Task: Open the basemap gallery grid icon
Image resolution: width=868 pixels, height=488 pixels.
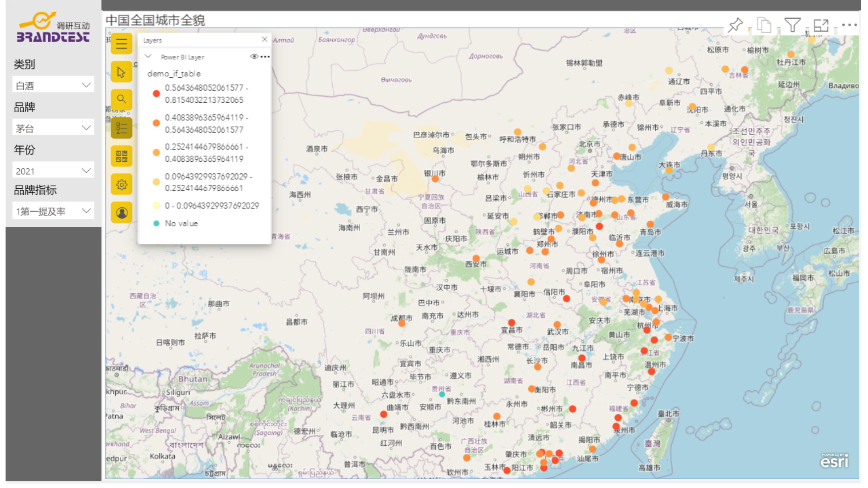Action: [x=122, y=156]
